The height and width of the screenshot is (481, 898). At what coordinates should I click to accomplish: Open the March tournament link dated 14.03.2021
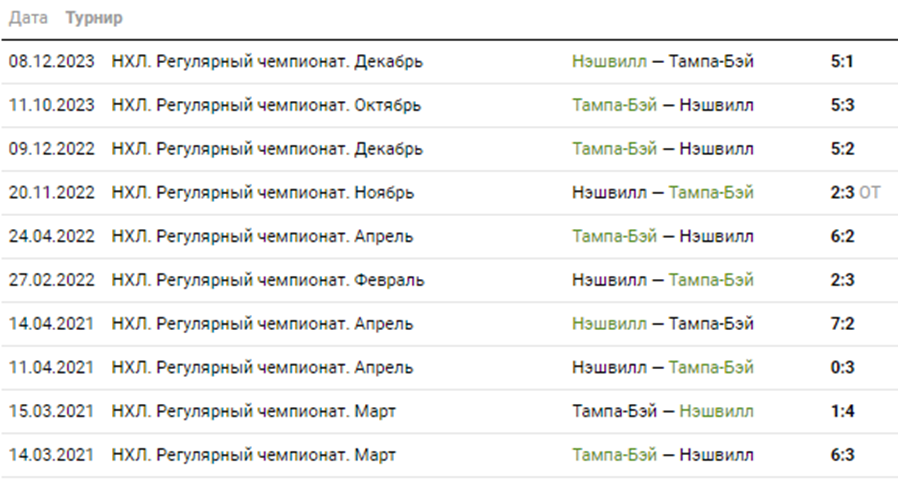254,456
